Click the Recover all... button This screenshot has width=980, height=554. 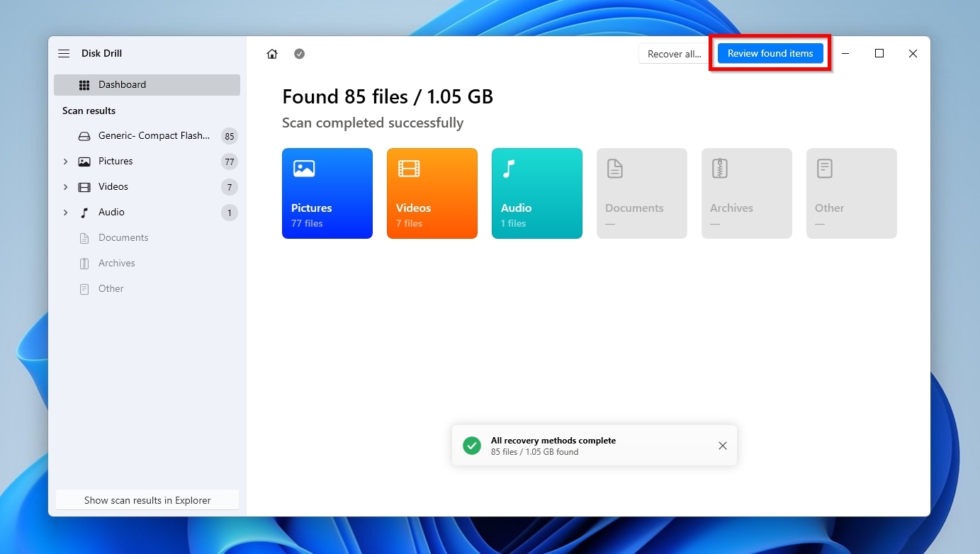click(x=674, y=54)
